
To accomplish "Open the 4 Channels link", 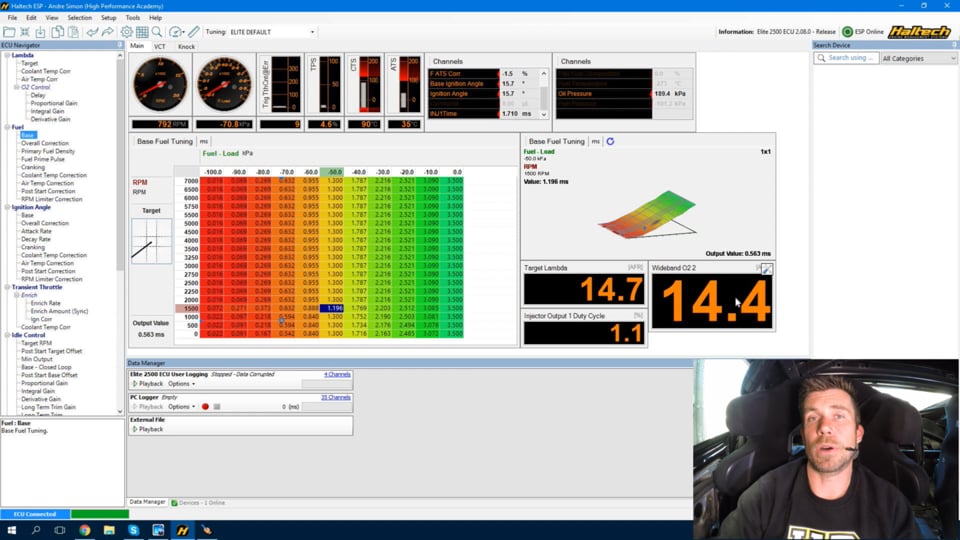I will [x=337, y=374].
